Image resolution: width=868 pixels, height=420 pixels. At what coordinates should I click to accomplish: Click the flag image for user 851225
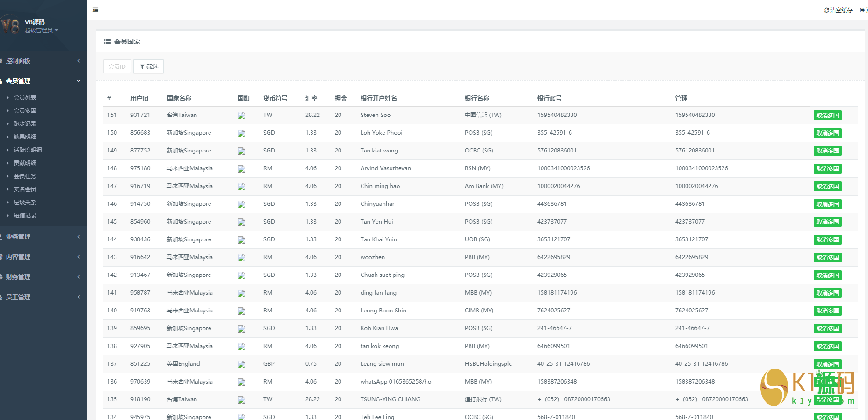[x=241, y=364]
